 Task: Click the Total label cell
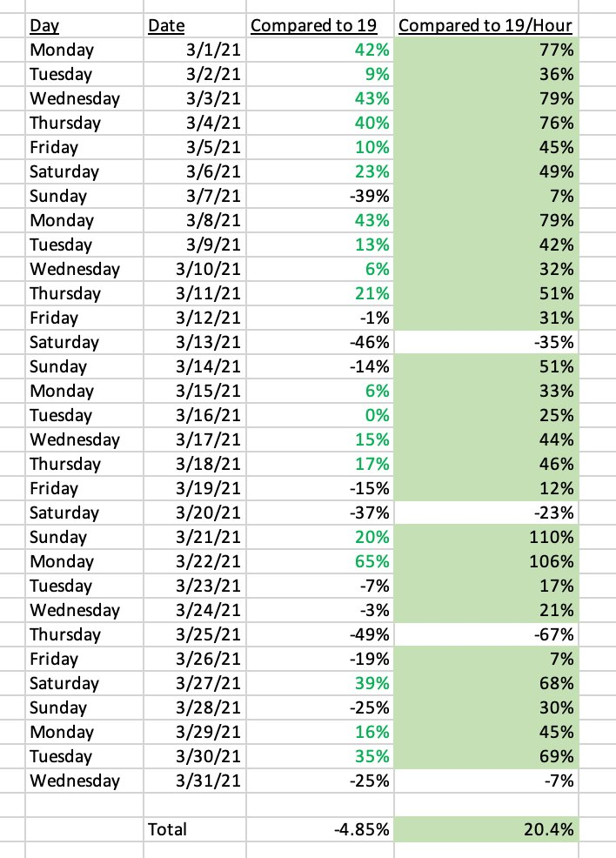(195, 829)
